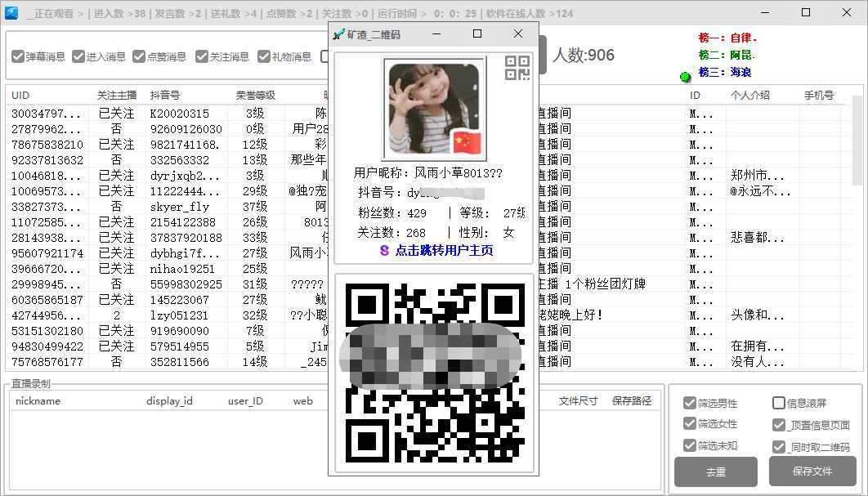This screenshot has width=868, height=496.
Task: Click the nickname column header in 直播录制
Action: 36,400
